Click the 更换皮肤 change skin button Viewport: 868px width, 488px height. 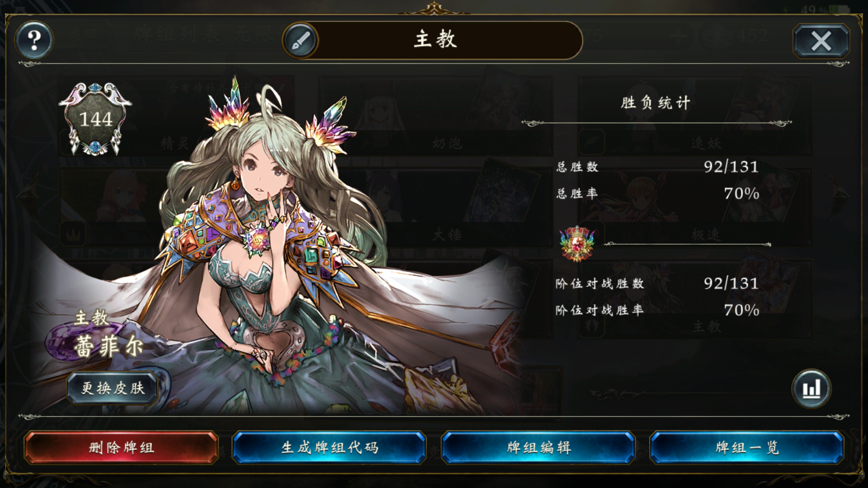click(x=113, y=388)
